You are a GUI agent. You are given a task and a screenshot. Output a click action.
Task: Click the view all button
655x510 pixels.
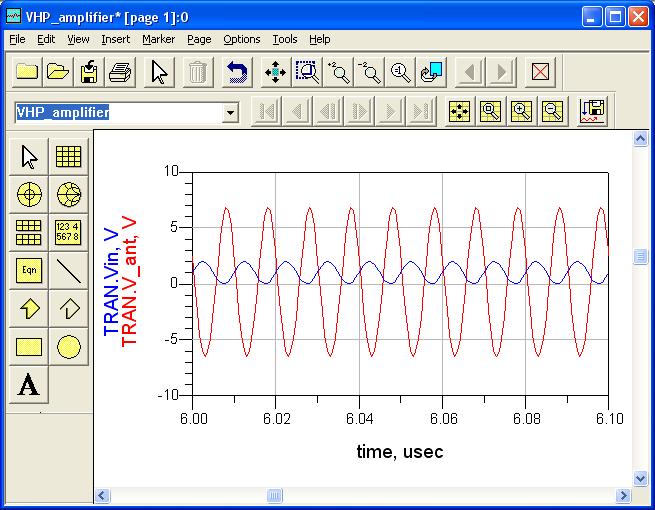click(x=275, y=72)
